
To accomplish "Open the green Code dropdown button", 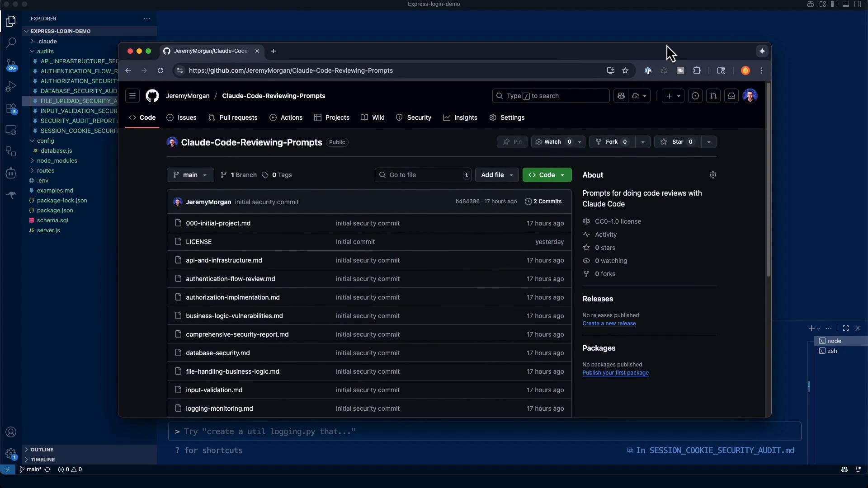I will point(547,175).
